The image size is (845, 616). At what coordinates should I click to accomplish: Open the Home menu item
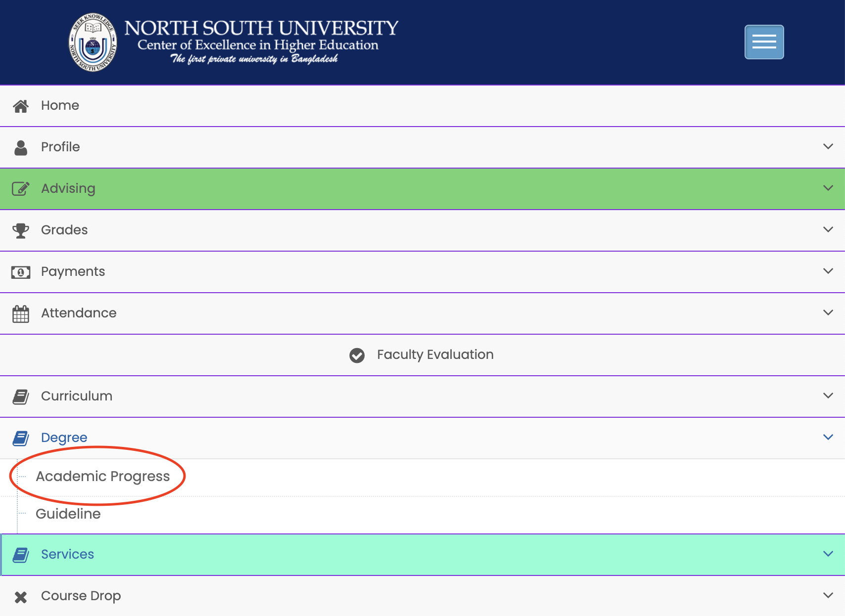pyautogui.click(x=422, y=106)
